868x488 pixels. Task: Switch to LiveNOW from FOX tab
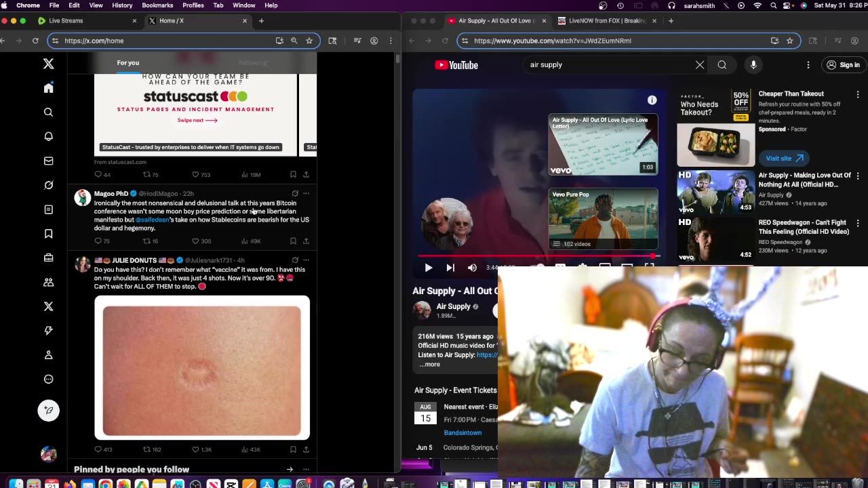pyautogui.click(x=607, y=21)
